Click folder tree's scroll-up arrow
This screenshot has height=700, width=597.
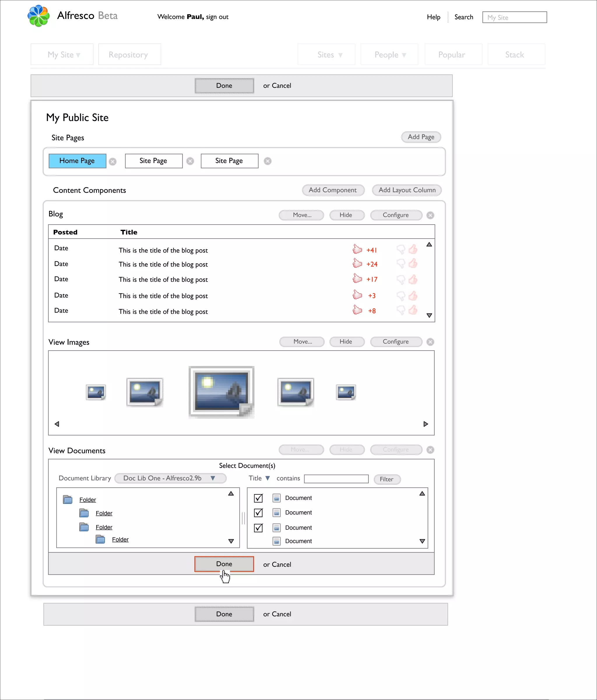click(231, 494)
